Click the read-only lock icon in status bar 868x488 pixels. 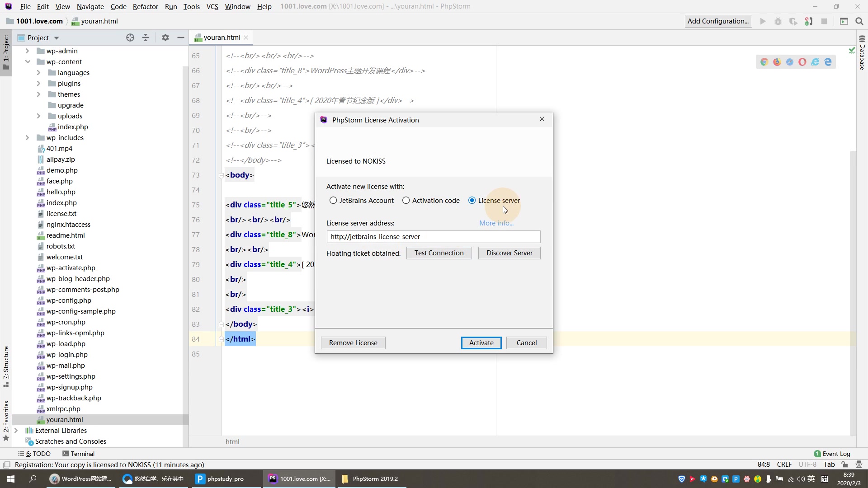point(844,465)
